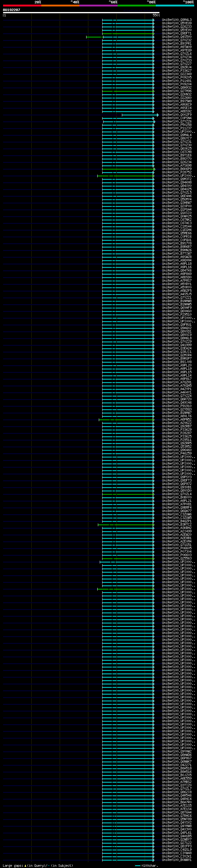Image resolution: width=197 pixels, height=868 pixels.
Task: Click the green ~80% legend segment
Action: click(x=137, y=6)
